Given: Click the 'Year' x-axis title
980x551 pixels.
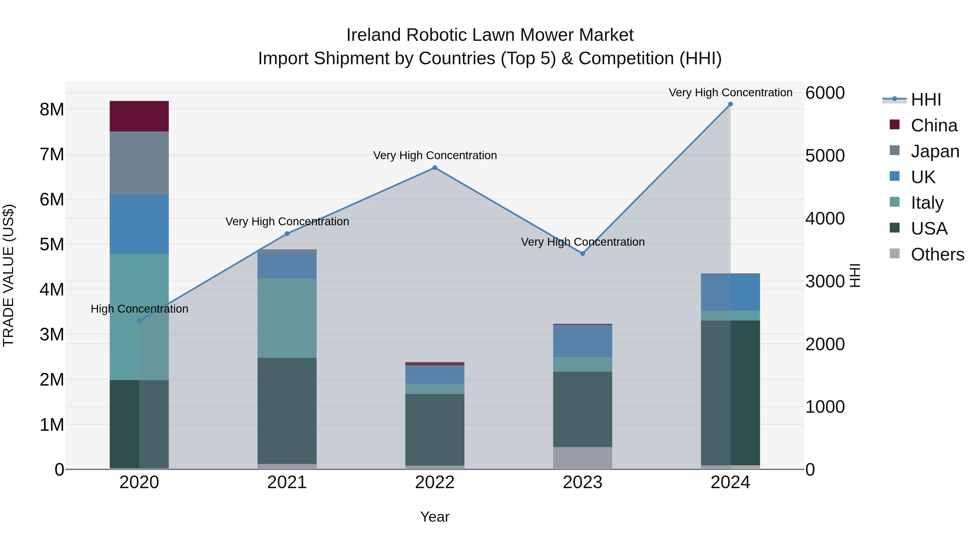Looking at the screenshot, I should (x=435, y=517).
